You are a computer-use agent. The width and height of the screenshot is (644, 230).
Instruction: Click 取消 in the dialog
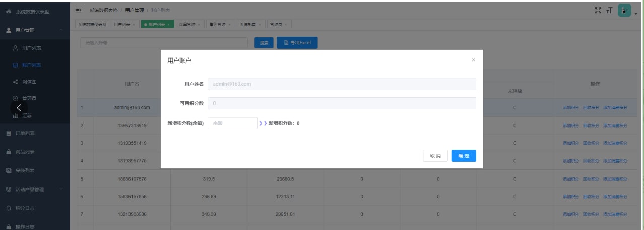coord(435,156)
